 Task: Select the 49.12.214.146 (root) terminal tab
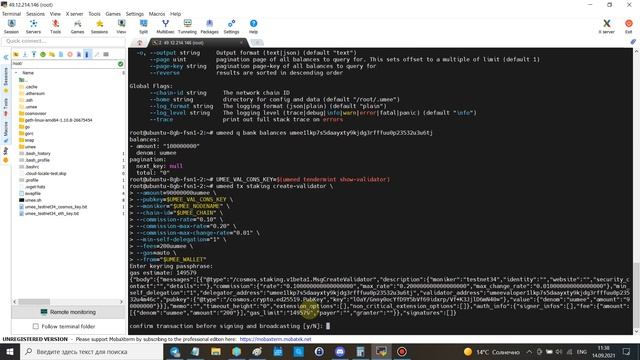(x=198, y=42)
